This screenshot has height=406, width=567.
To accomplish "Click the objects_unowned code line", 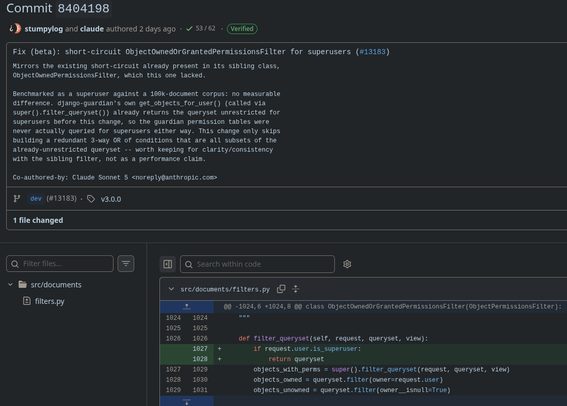I will tap(352, 390).
